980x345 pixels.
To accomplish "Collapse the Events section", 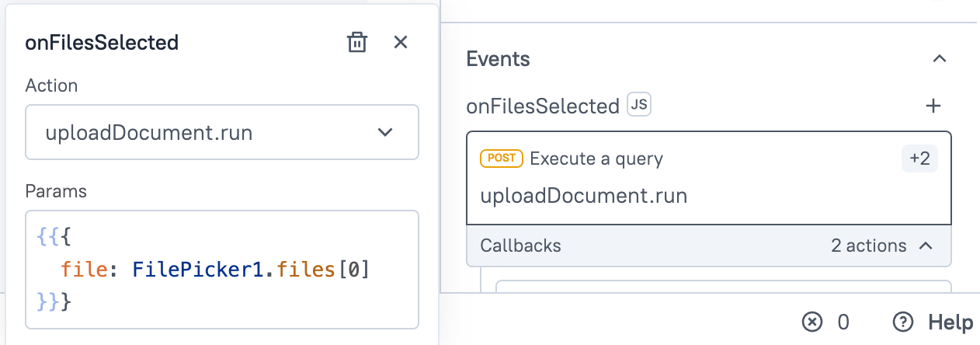I will [x=939, y=59].
